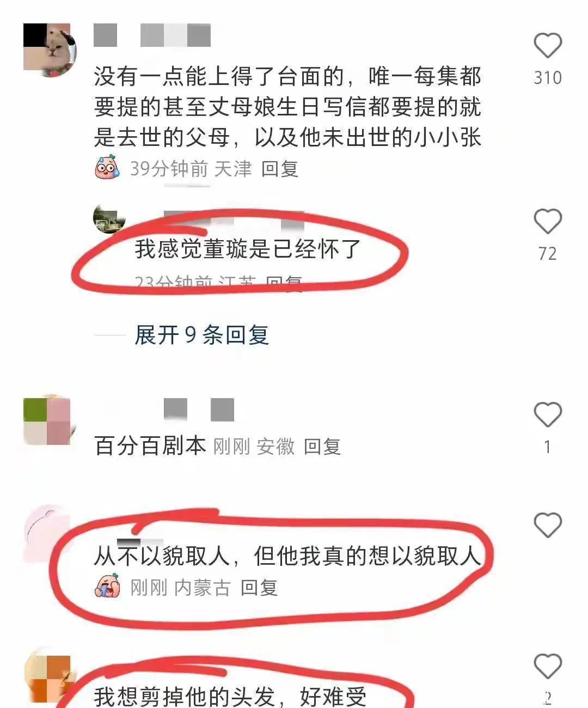Viewport: 588px width, 708px height.
Task: Tap 回复 next to 刚刚 内蒙古
Action: click(259, 588)
